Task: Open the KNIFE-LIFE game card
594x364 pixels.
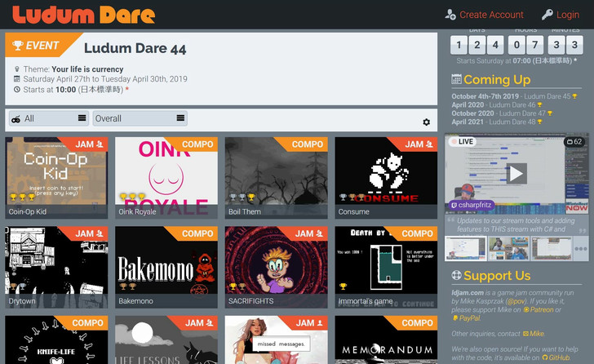Action: tap(56, 340)
